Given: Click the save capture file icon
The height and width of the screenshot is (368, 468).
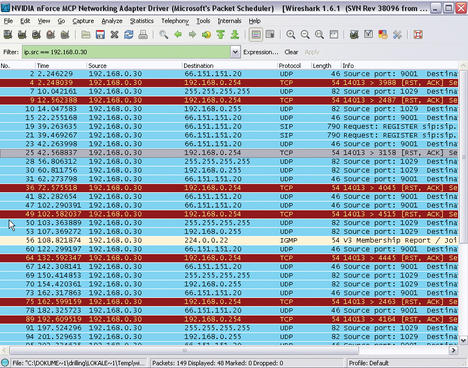Looking at the screenshot, I should pos(100,35).
